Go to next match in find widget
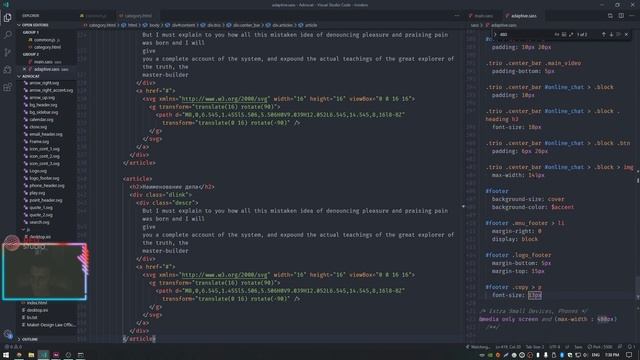640x360 pixels. [x=611, y=35]
